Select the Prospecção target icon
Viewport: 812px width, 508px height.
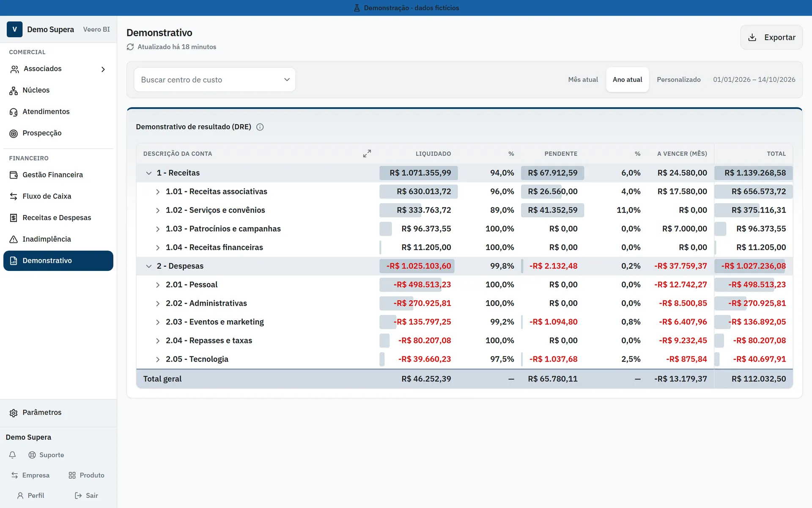click(14, 133)
